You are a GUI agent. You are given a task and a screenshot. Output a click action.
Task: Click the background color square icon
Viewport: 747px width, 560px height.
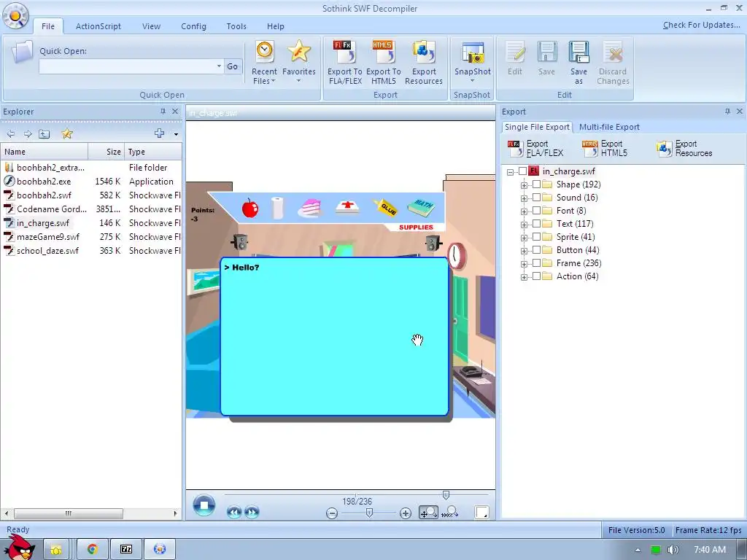(481, 513)
